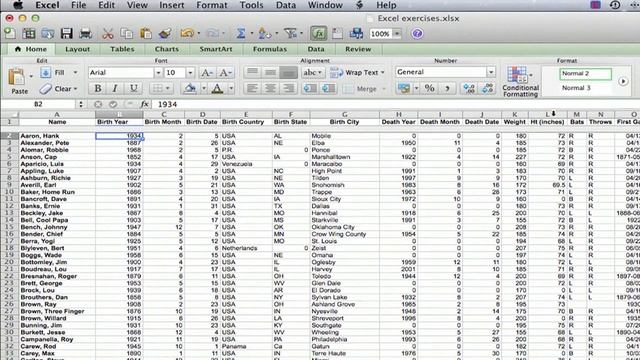
Task: Click the Align Text Right icon
Action: tap(289, 88)
